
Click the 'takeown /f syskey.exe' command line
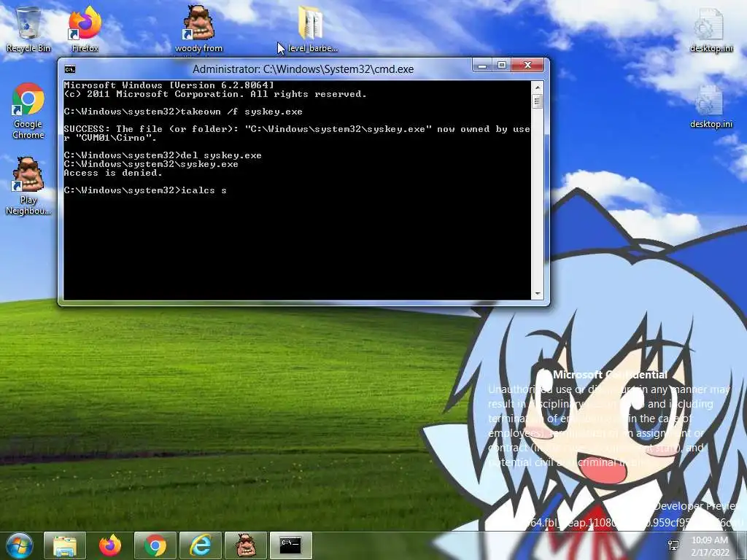pyautogui.click(x=183, y=112)
